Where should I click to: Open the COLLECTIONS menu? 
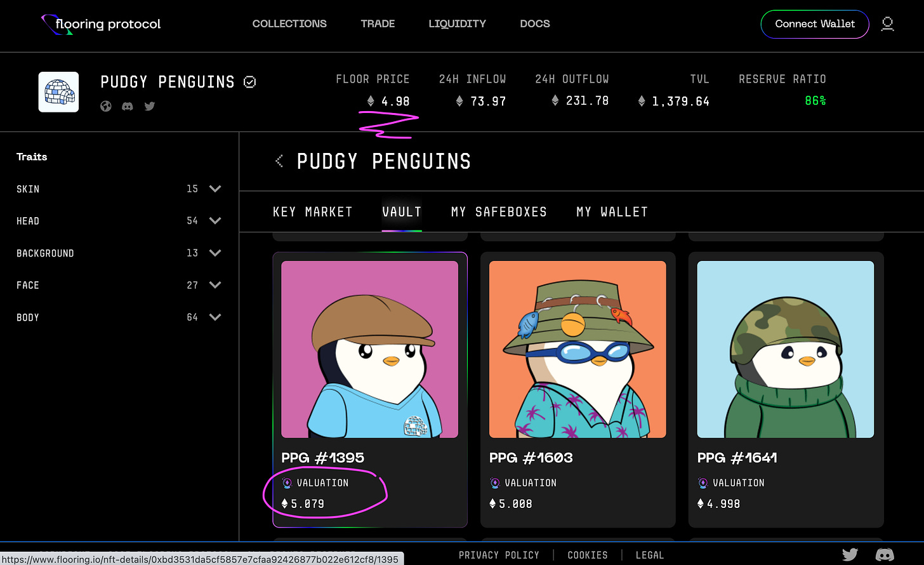click(x=289, y=23)
